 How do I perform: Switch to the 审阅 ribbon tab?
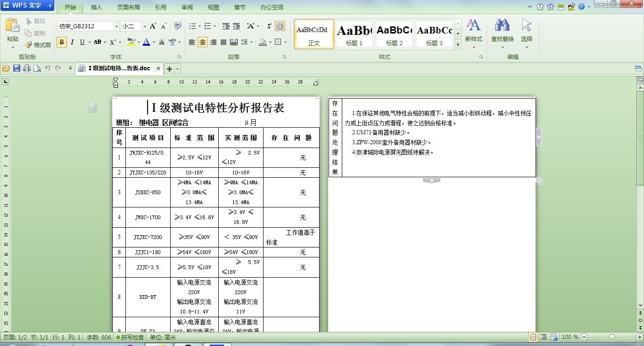[x=186, y=7]
